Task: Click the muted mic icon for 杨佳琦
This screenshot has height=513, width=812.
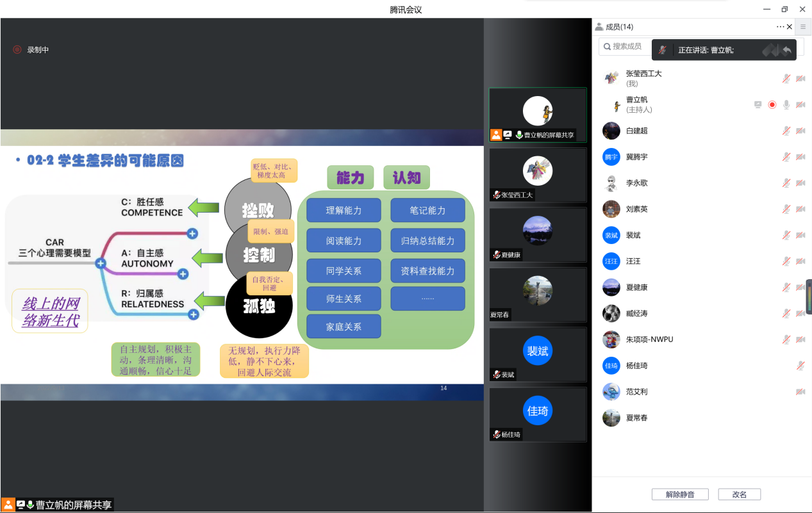Action: point(800,366)
